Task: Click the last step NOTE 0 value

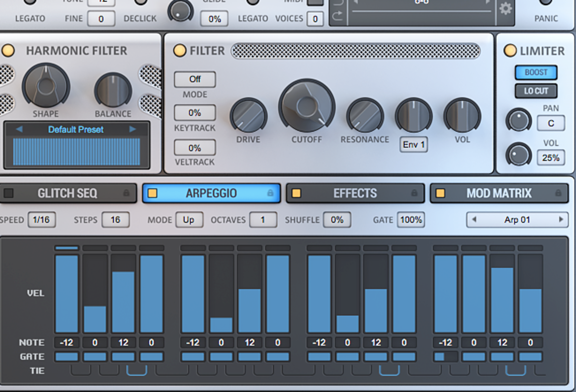Action: coord(530,342)
